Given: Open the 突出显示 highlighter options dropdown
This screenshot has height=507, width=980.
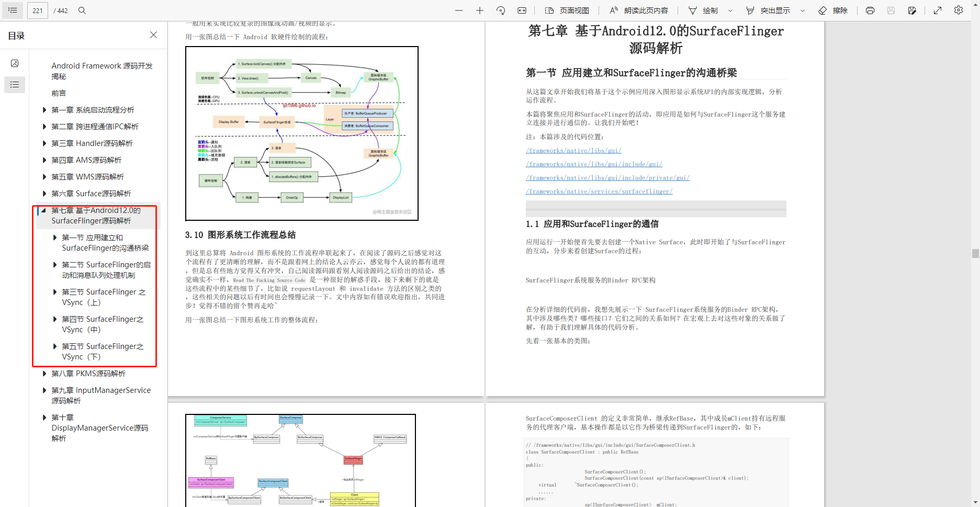Looking at the screenshot, I should point(802,10).
